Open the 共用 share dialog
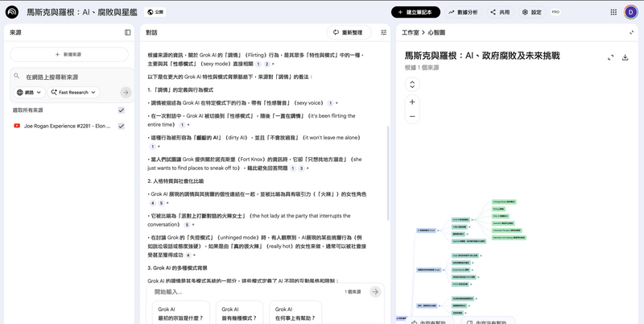The image size is (644, 324). tap(499, 12)
